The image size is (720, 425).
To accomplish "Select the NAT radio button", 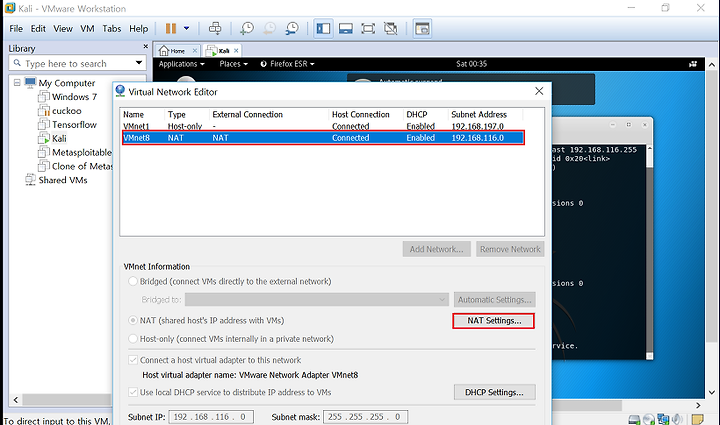I will pyautogui.click(x=133, y=320).
